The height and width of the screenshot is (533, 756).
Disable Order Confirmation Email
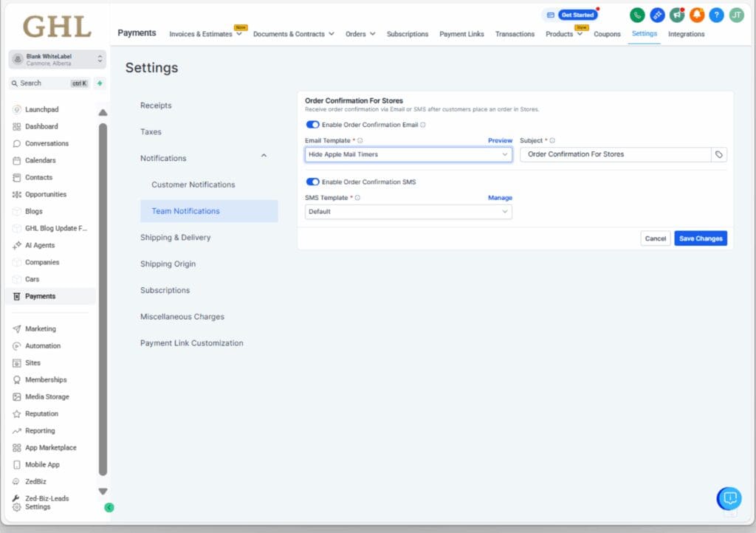click(312, 125)
